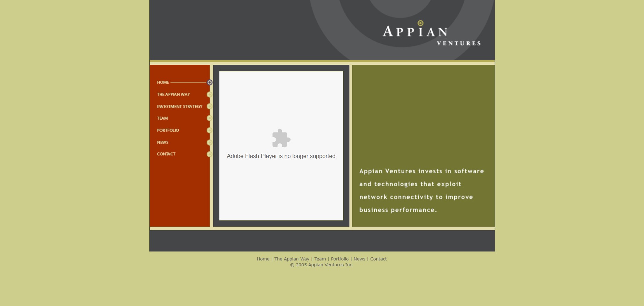Click the circle bullet beside Team

209,118
